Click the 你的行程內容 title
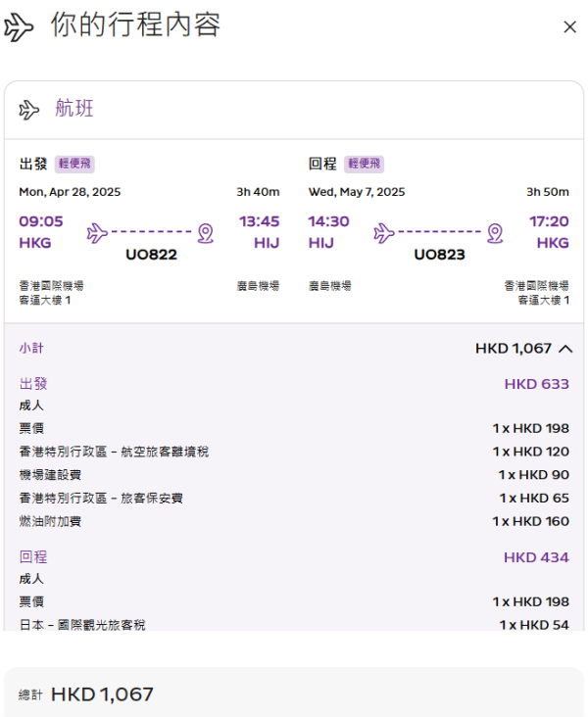588x717 pixels. (135, 24)
